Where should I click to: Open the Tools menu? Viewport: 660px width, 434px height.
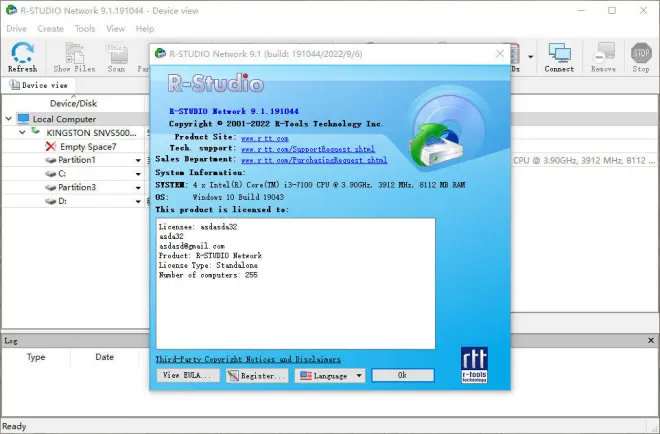(x=85, y=29)
